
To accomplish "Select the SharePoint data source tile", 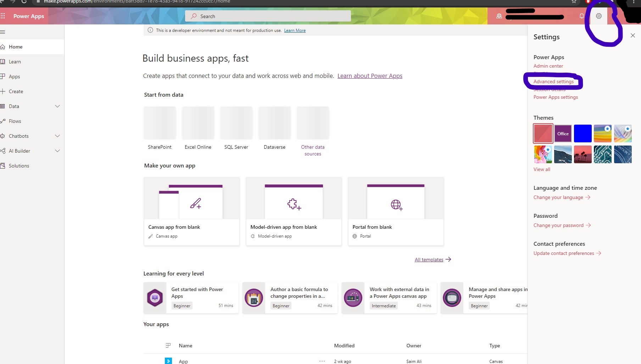I will tap(160, 123).
